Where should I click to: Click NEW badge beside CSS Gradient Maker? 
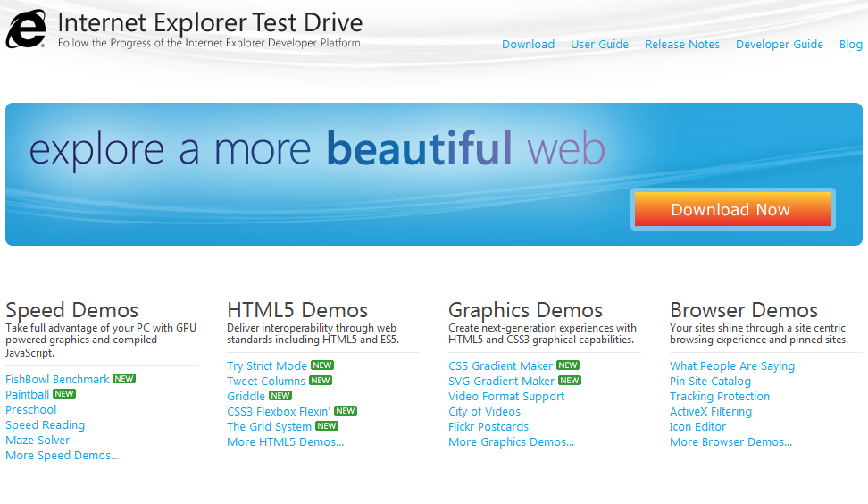[568, 365]
